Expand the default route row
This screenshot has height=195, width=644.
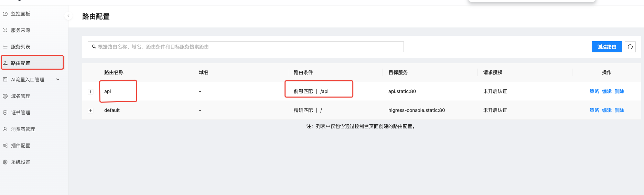pos(91,111)
